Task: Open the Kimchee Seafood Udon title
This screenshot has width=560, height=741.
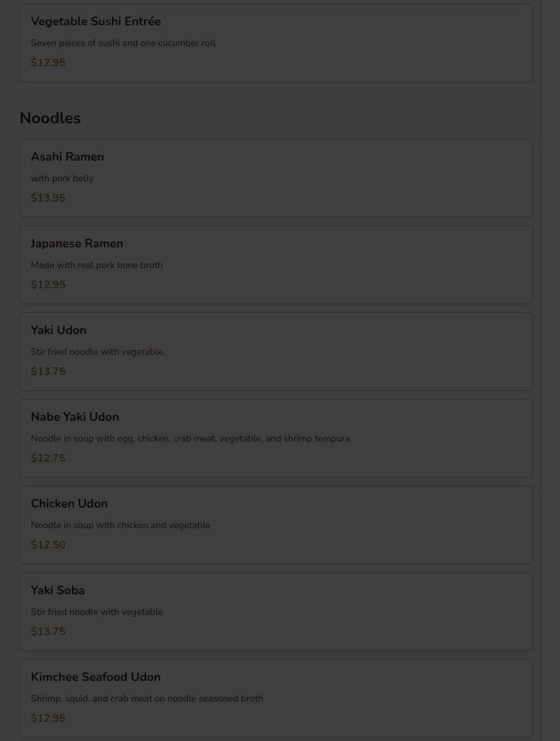Action: 95,677
